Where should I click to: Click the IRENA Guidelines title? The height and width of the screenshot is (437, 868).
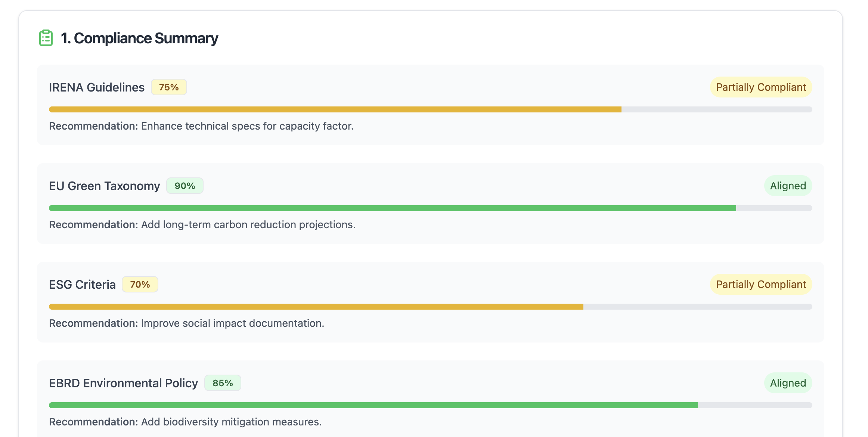97,87
